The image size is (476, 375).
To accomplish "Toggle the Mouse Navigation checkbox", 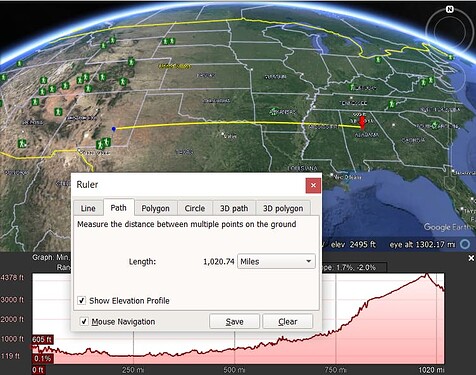I will (x=84, y=322).
